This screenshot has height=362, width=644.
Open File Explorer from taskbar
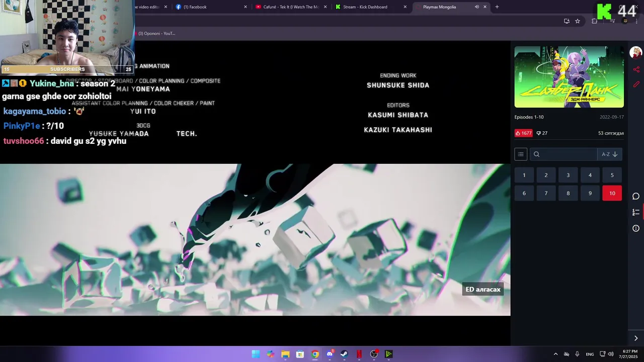[x=285, y=354]
